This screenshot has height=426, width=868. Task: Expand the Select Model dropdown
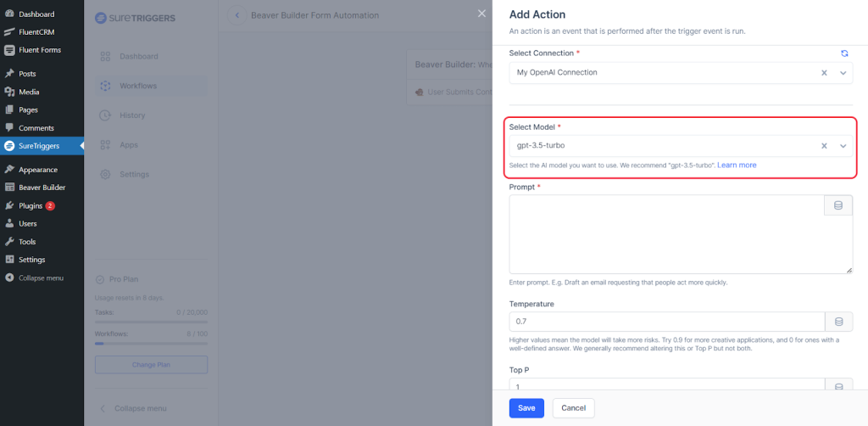click(843, 146)
